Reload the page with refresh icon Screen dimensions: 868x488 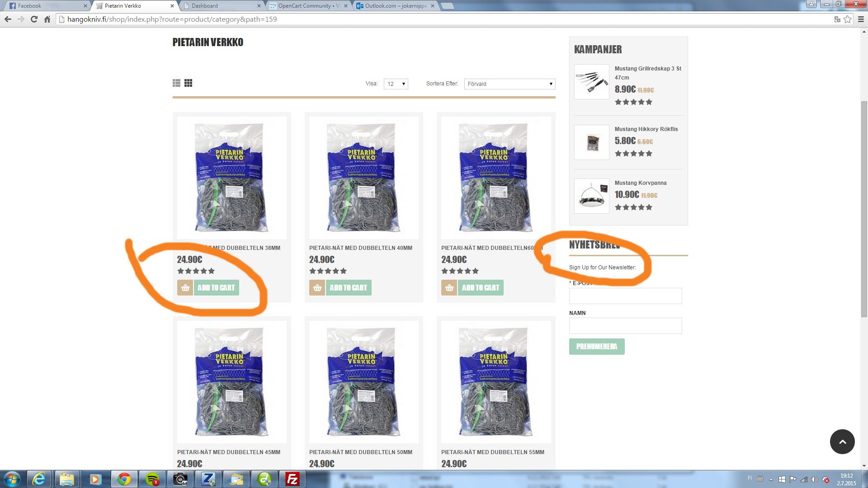pyautogui.click(x=34, y=19)
